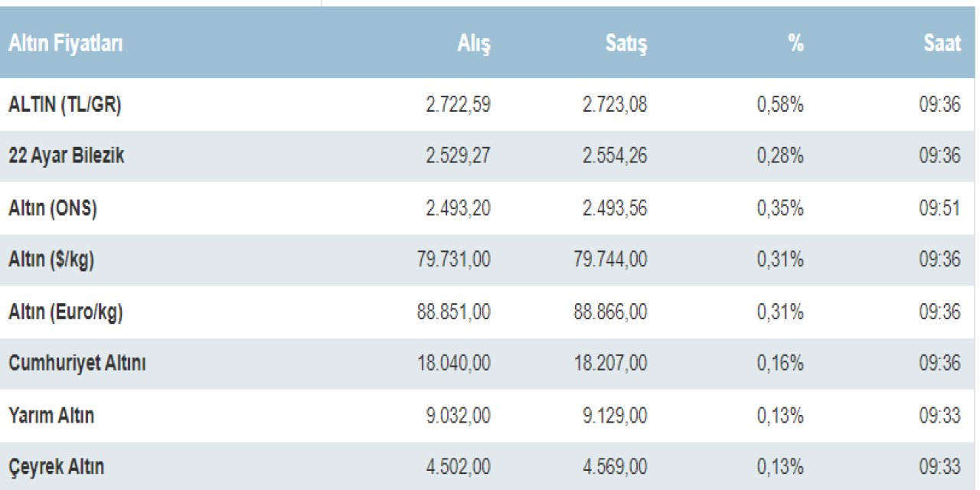Click the 4.569,00 Çeyrek selling price

click(x=615, y=467)
